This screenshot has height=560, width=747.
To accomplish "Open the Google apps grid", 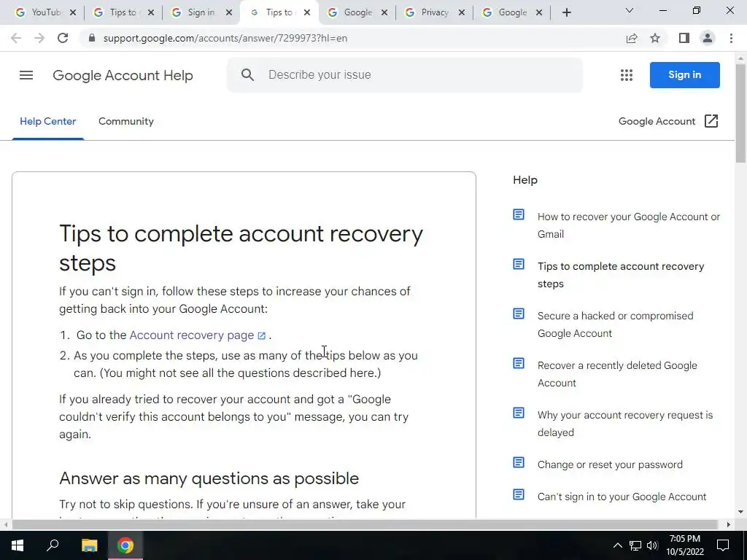I will (627, 75).
